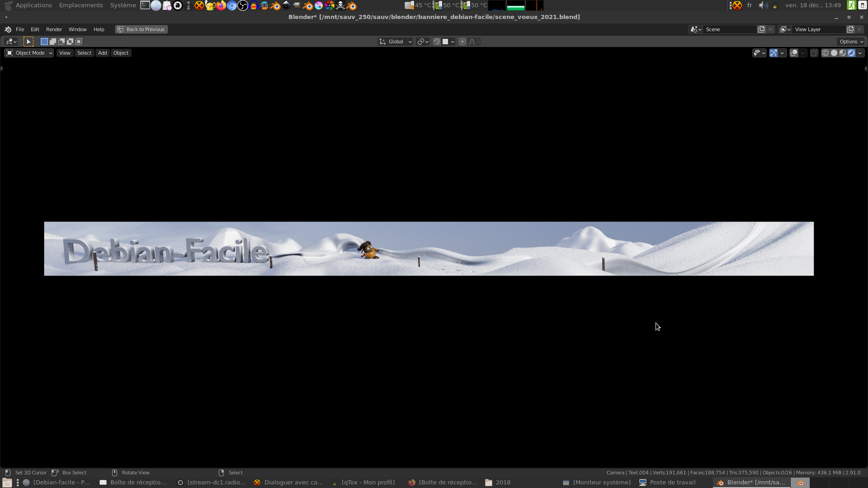Viewport: 868px width, 488px height.
Task: Launch GIMP from top panel
Action: pyautogui.click(x=297, y=5)
